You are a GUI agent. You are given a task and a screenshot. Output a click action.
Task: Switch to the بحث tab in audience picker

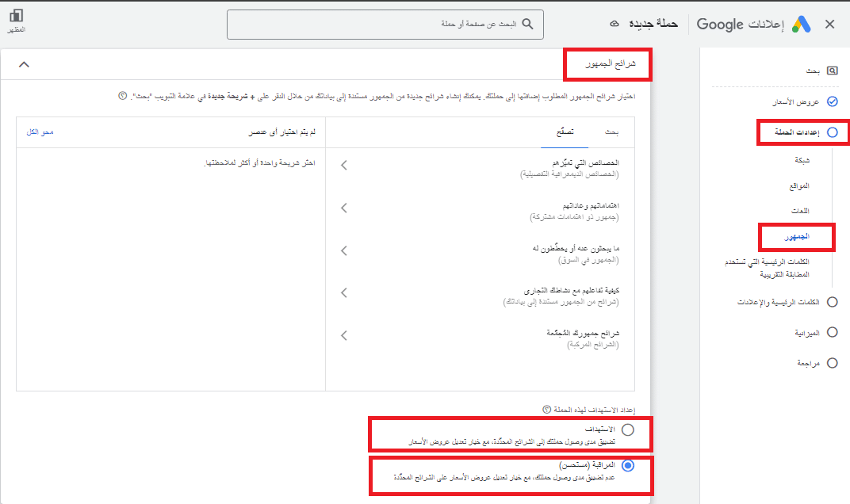(x=611, y=132)
